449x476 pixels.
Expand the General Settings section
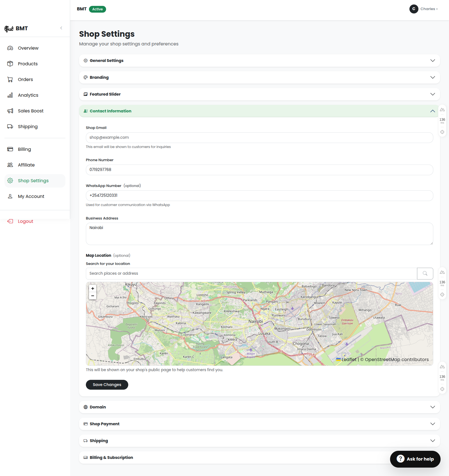pyautogui.click(x=259, y=61)
